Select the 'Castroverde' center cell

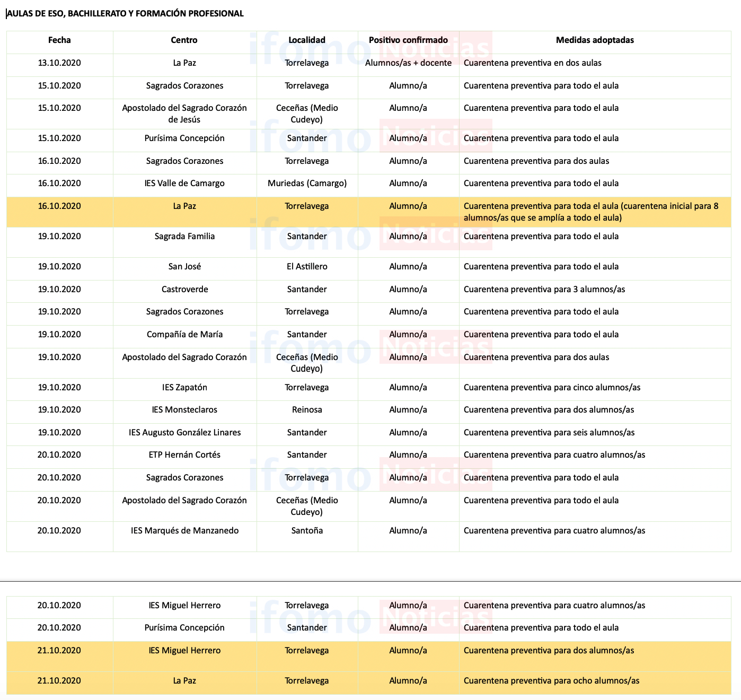(184, 290)
